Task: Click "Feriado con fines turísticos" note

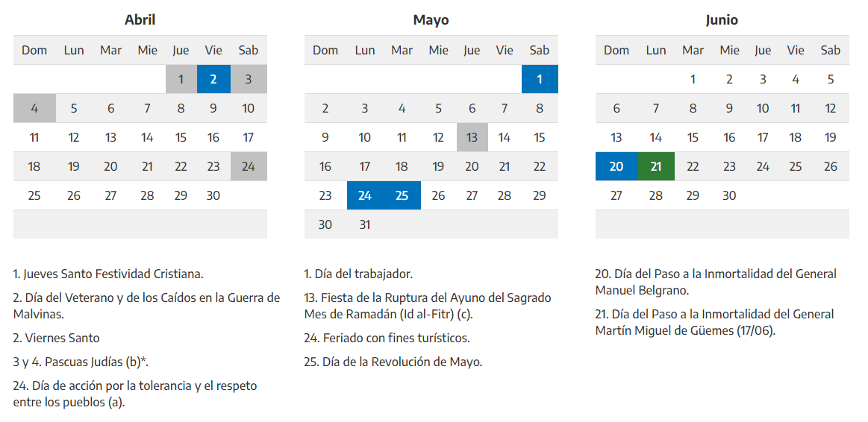Action: point(387,338)
